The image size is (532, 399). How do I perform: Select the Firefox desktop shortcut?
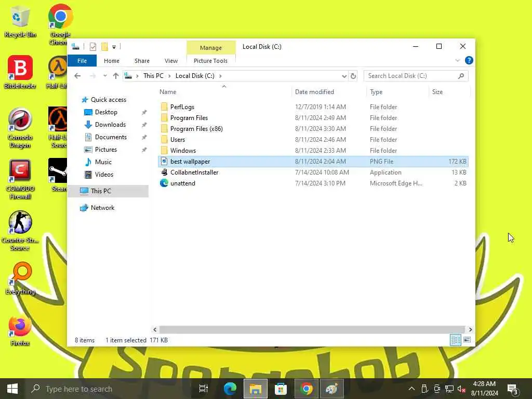(20, 330)
